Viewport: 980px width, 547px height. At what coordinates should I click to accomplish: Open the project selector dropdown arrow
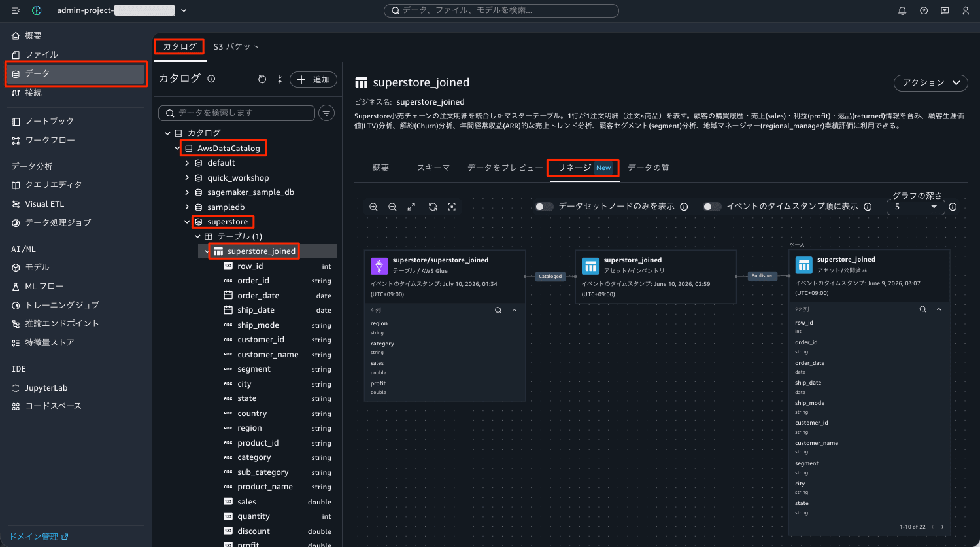click(x=184, y=10)
